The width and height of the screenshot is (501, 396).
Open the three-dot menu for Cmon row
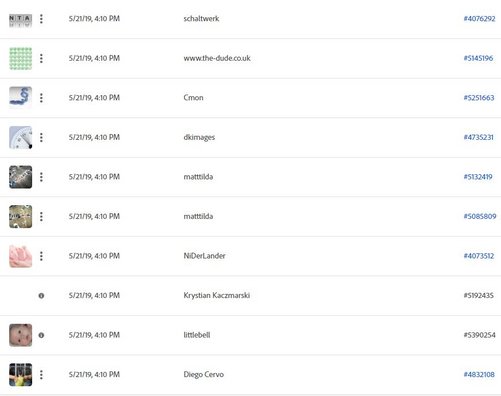tap(41, 98)
